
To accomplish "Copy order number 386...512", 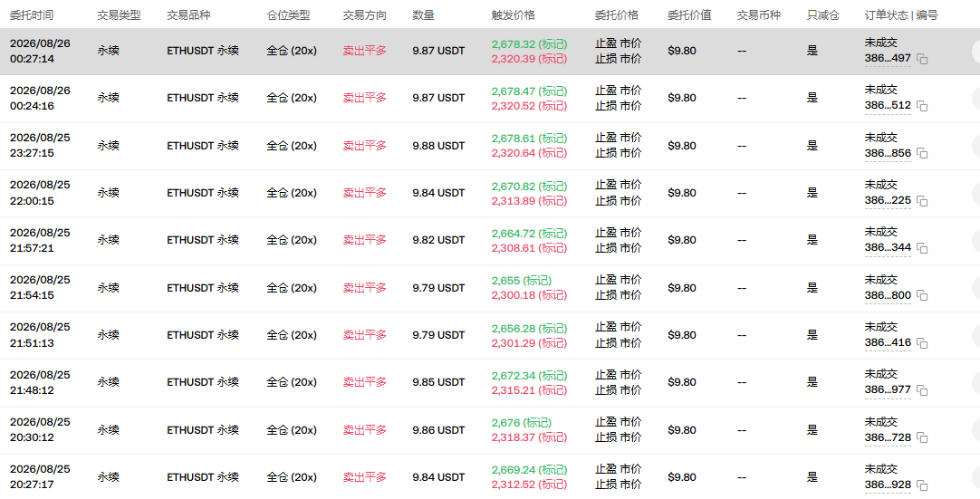I will tap(922, 106).
